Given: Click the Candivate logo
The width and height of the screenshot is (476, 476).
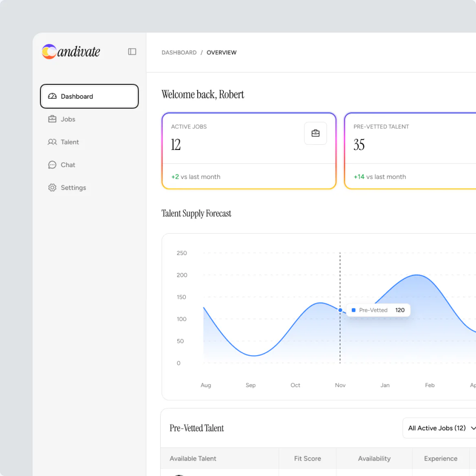Looking at the screenshot, I should click(71, 52).
